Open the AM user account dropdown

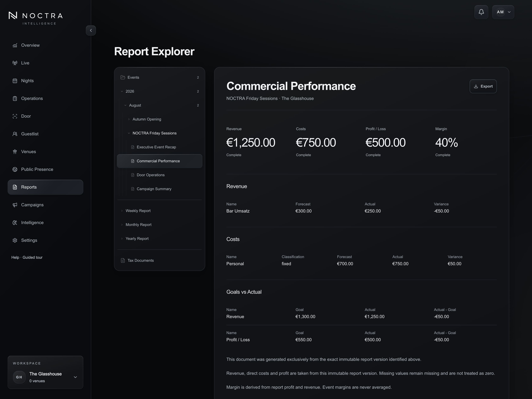503,12
